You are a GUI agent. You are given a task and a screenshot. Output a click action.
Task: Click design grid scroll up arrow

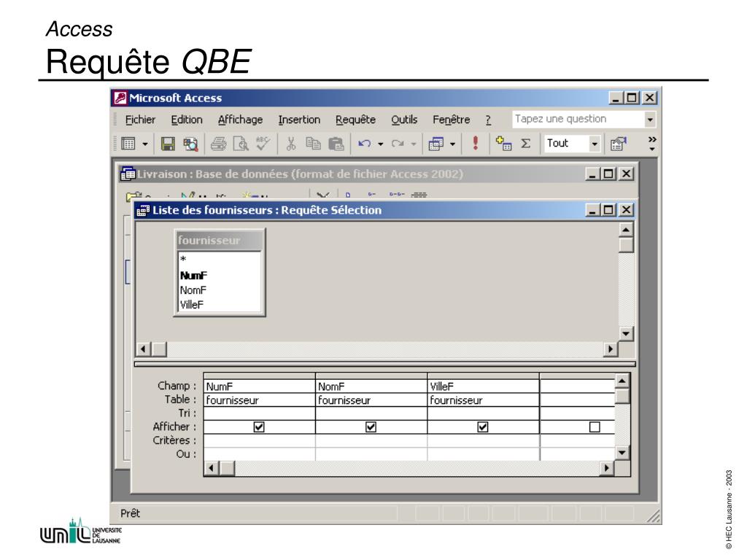point(622,381)
